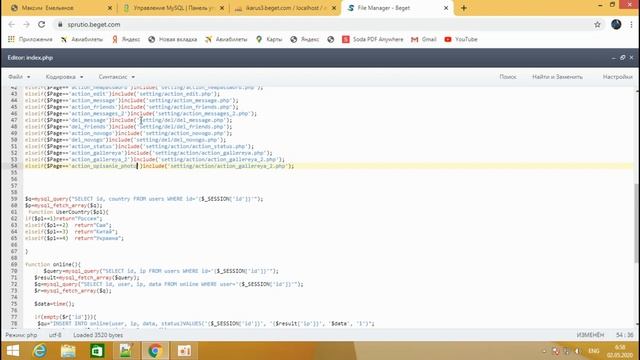The width and height of the screenshot is (640, 360).
Task: Open the Кодировка dropdown menu
Action: point(64,77)
